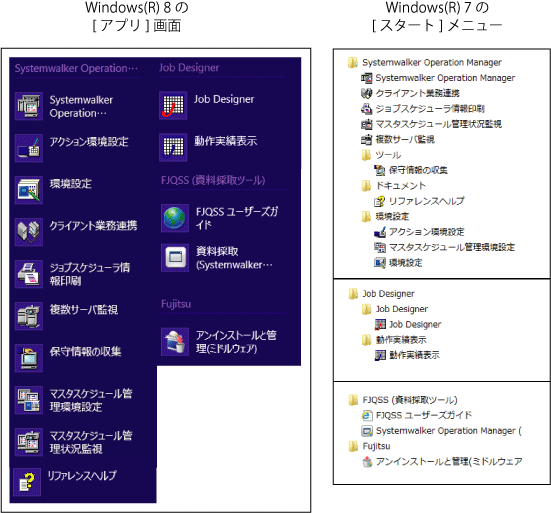Click 保守情報の収集 icon in Start menu
This screenshot has height=513, width=551.
[x=380, y=170]
